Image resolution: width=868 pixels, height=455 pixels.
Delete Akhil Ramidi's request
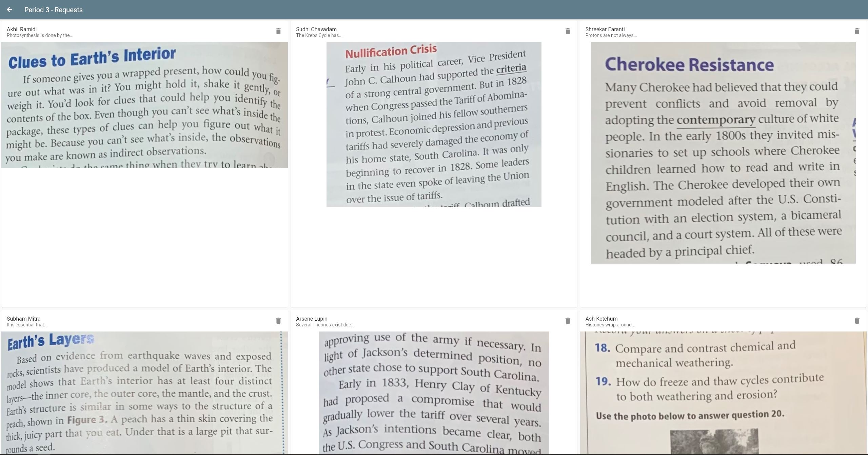278,31
